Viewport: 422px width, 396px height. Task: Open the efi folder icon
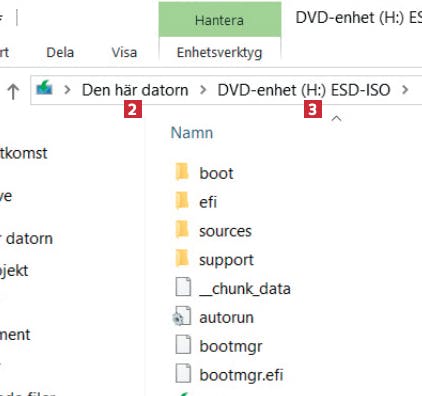182,201
